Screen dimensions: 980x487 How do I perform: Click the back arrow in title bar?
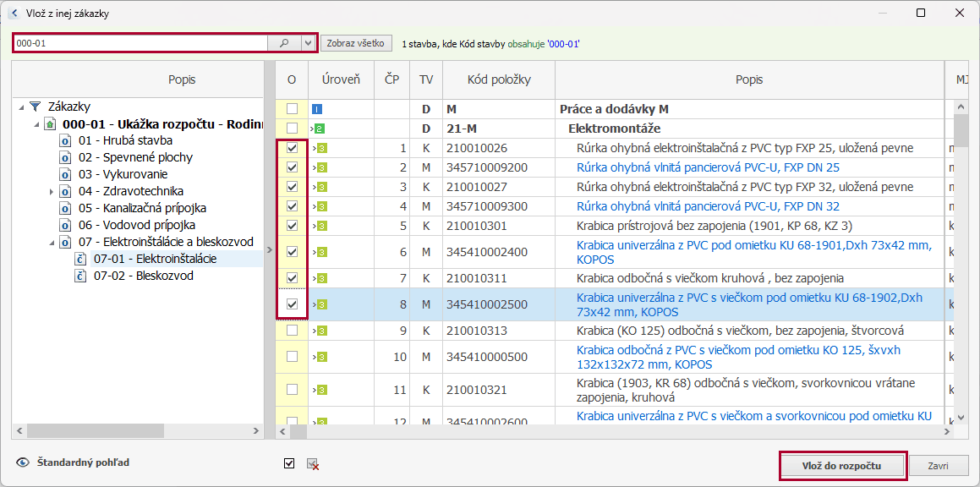(14, 14)
